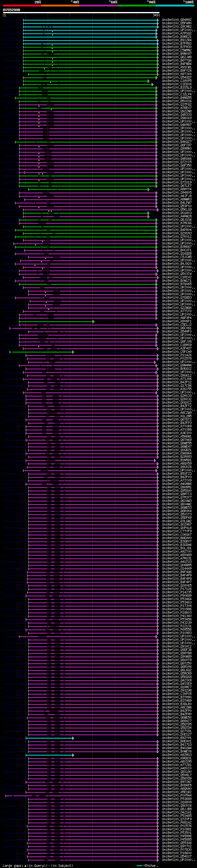
Task: Click hit UniRef100_C1BMS9
Action: 177,345
